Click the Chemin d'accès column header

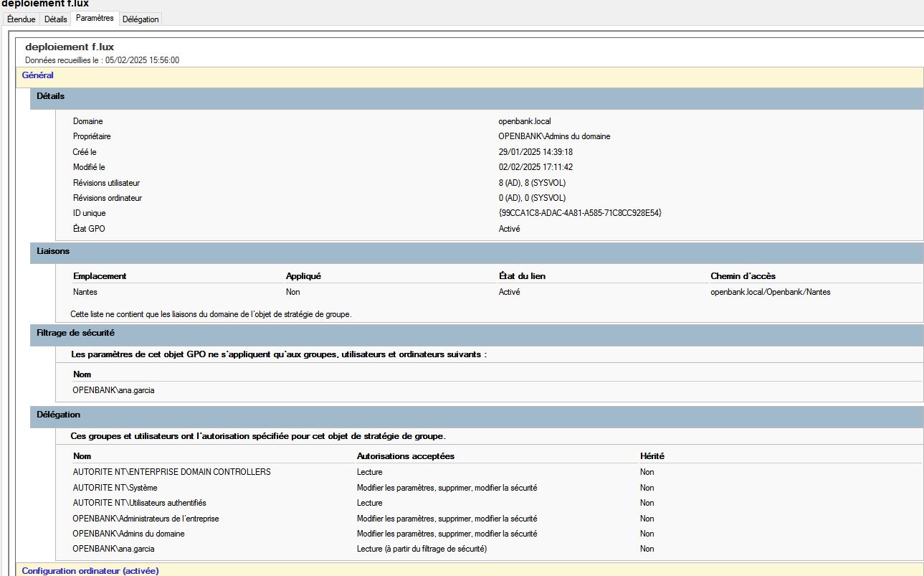pos(743,276)
